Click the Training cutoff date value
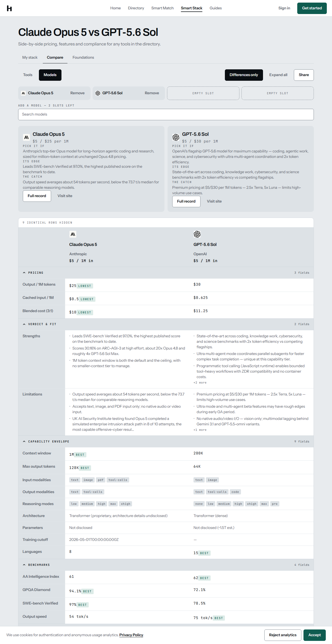332x644 pixels. (x=94, y=540)
